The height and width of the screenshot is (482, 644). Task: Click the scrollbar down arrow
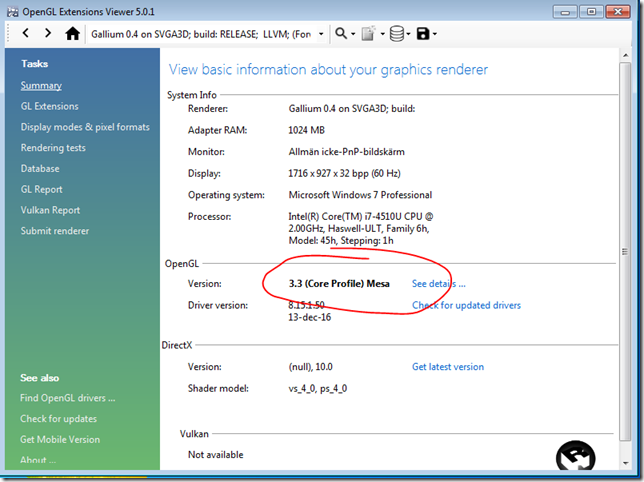[x=625, y=463]
